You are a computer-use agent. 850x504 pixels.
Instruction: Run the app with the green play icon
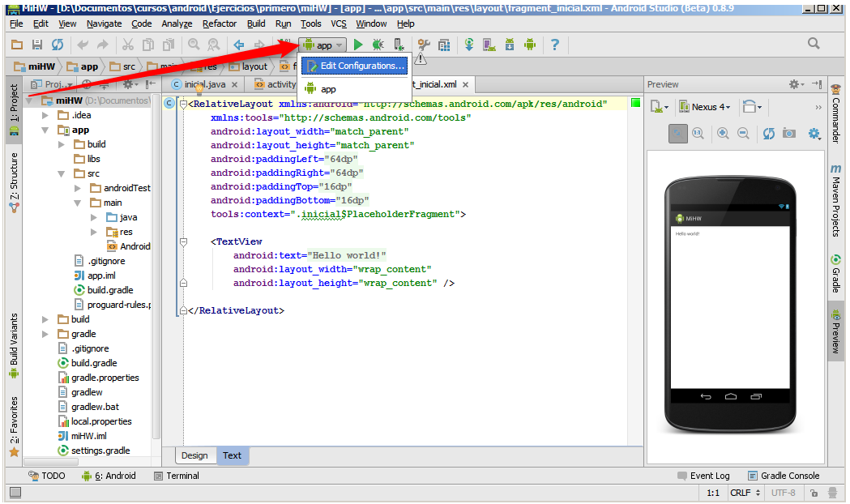click(x=357, y=45)
